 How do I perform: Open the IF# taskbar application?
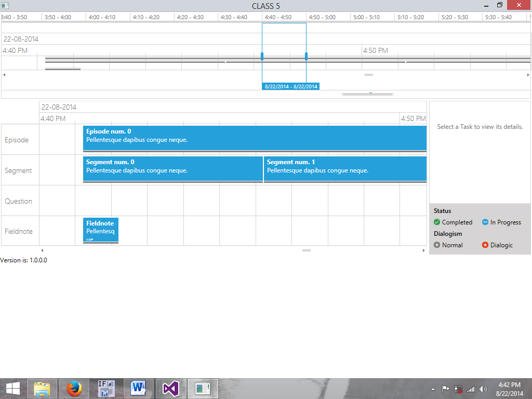[106, 389]
